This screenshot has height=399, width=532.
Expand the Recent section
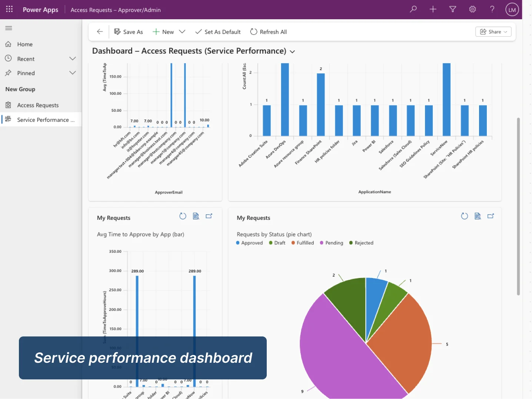[x=73, y=58]
